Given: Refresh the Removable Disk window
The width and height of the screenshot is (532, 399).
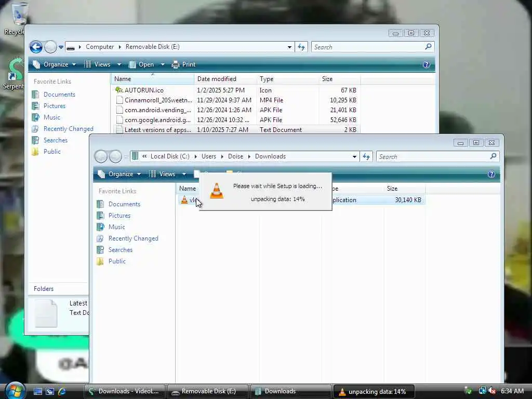Looking at the screenshot, I should click(x=301, y=47).
